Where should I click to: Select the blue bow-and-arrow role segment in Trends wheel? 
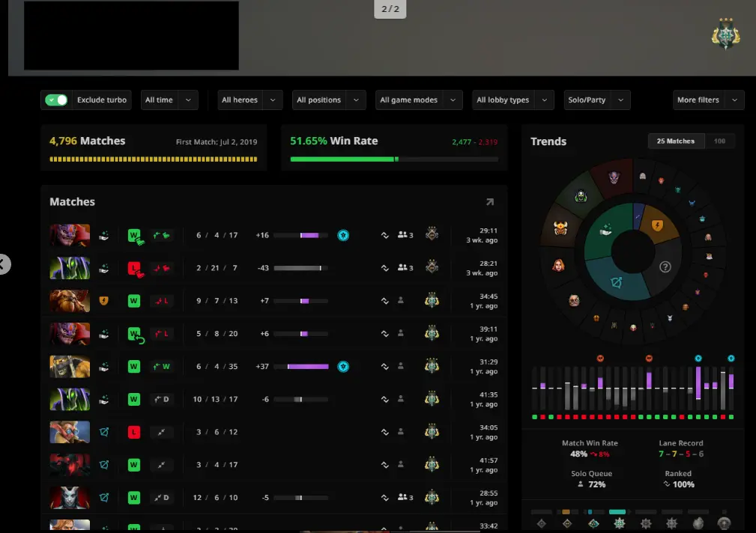point(616,284)
